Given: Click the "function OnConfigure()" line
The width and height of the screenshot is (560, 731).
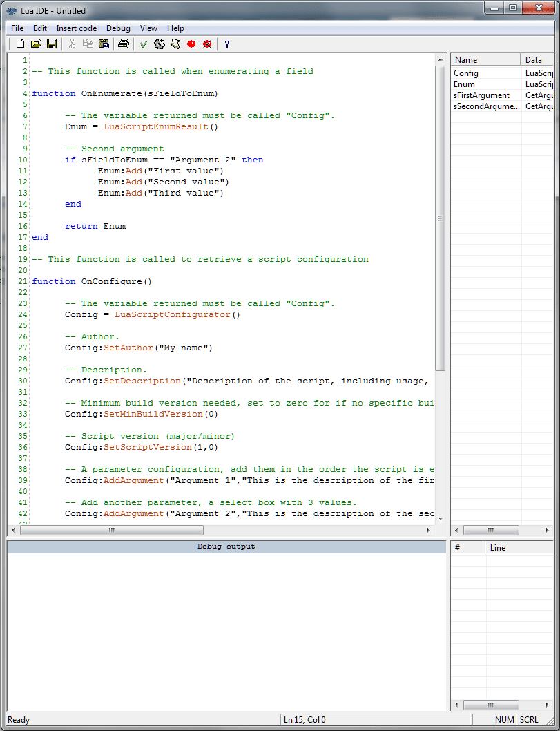Looking at the screenshot, I should tap(92, 281).
